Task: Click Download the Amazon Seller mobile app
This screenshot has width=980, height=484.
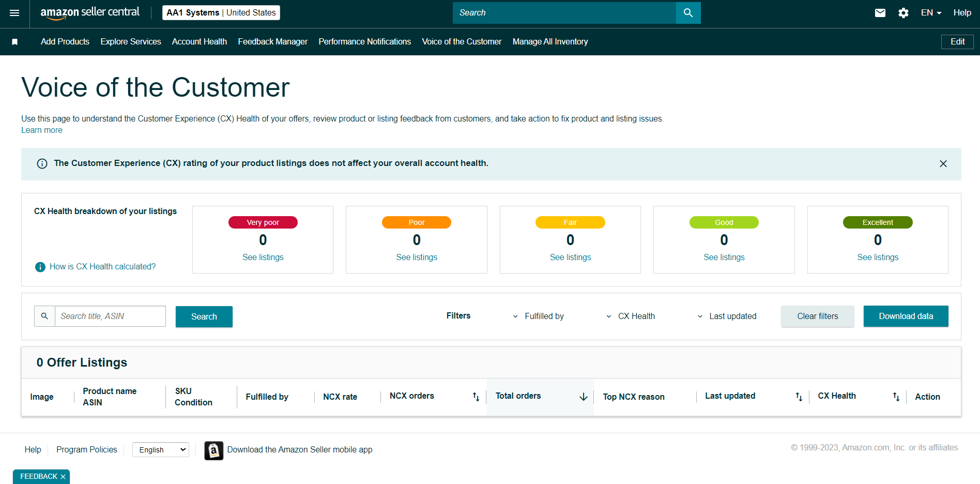Action: 300,450
